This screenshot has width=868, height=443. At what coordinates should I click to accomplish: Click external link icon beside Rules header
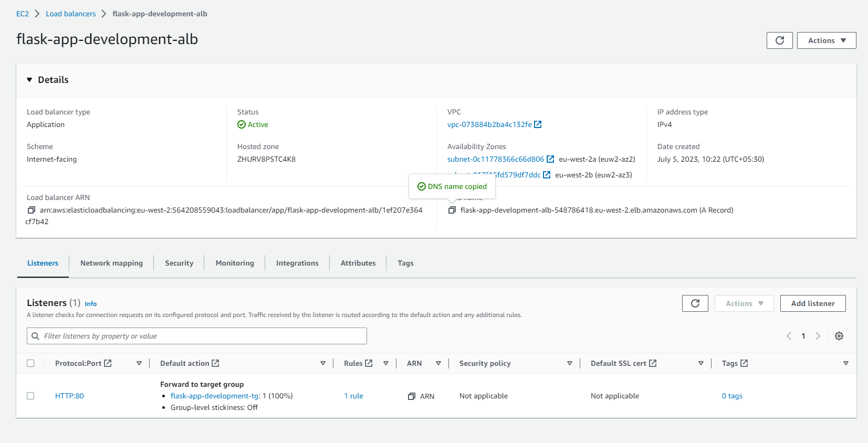click(369, 363)
